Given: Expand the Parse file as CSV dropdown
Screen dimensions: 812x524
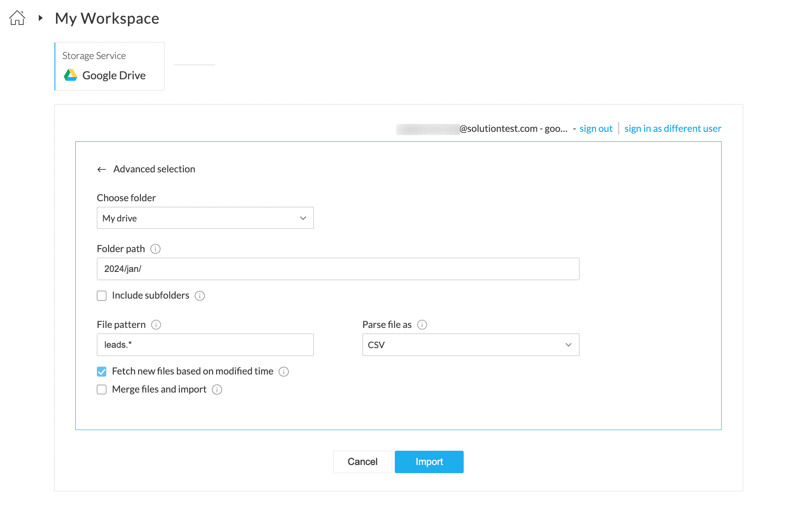Looking at the screenshot, I should [471, 345].
